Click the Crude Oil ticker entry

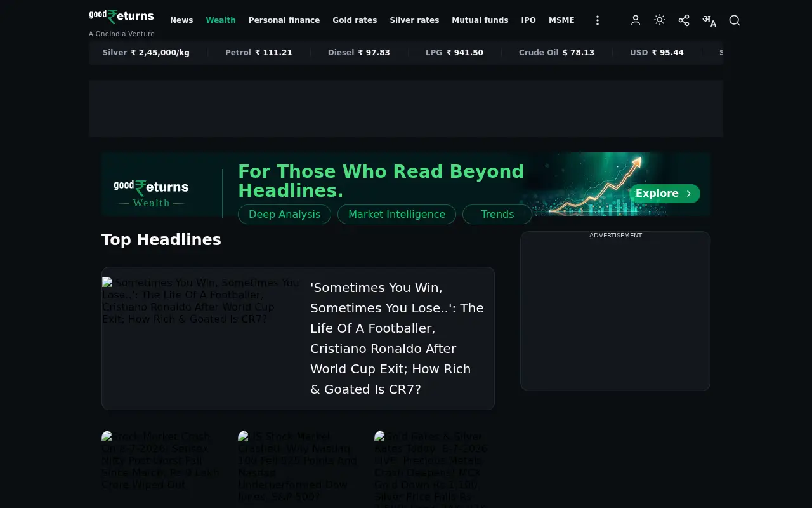(x=556, y=53)
